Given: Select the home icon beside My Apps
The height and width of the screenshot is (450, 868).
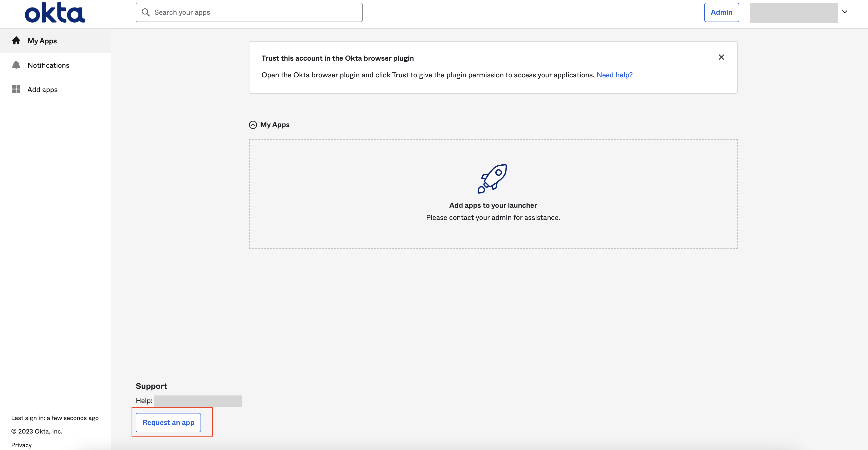Looking at the screenshot, I should [16, 40].
